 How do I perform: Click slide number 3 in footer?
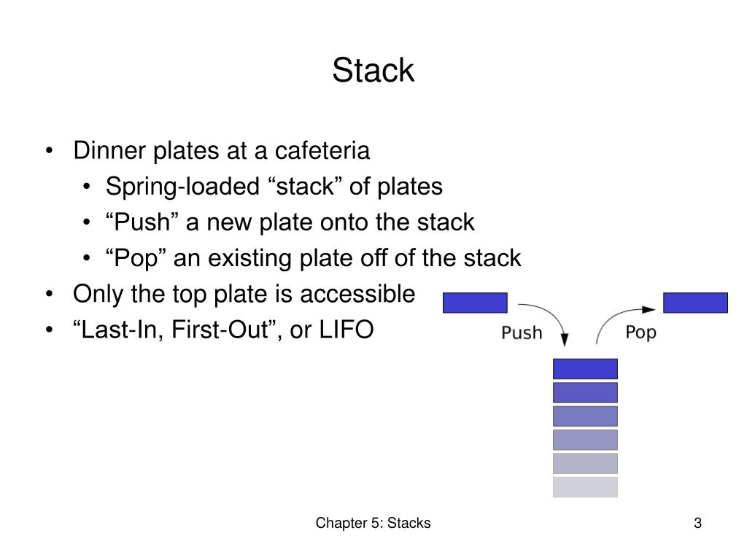click(697, 523)
